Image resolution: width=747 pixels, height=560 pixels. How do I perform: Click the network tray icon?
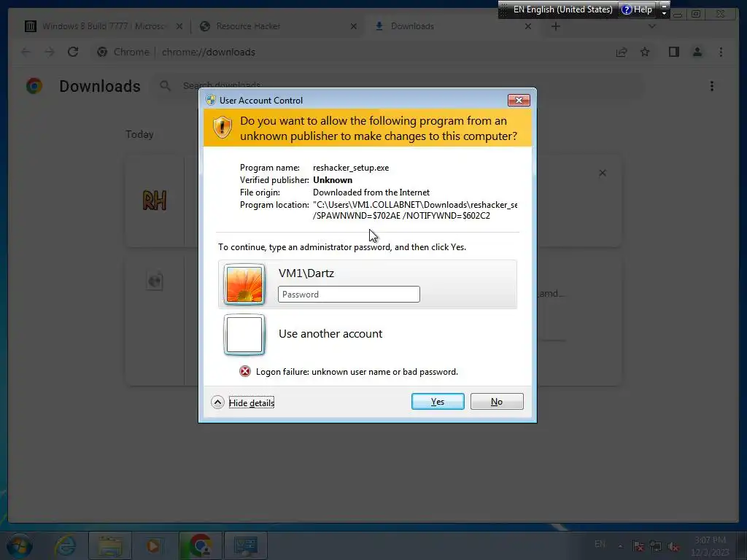click(656, 546)
